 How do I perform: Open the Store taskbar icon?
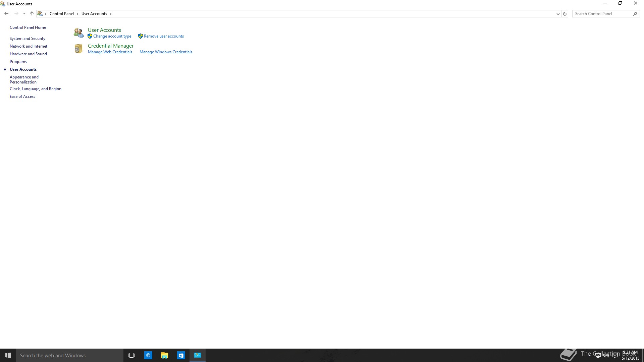(x=181, y=355)
